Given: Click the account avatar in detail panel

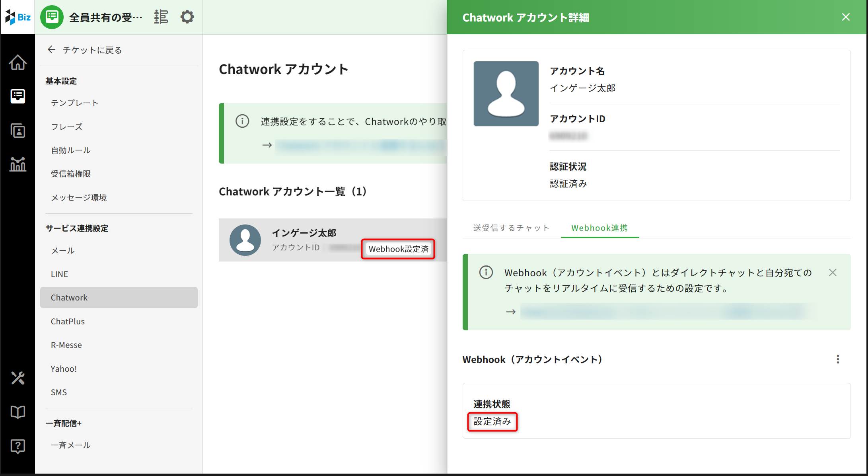Looking at the screenshot, I should [x=506, y=94].
